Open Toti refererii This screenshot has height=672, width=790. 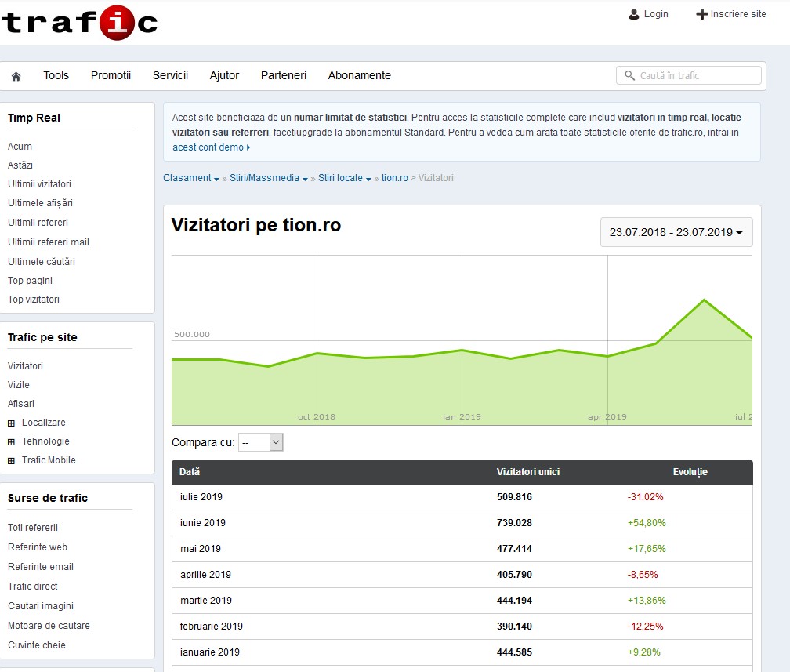[x=33, y=528]
